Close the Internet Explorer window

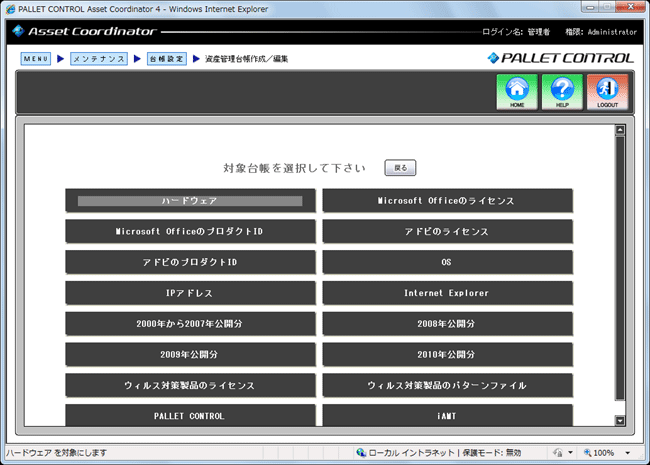point(630,7)
